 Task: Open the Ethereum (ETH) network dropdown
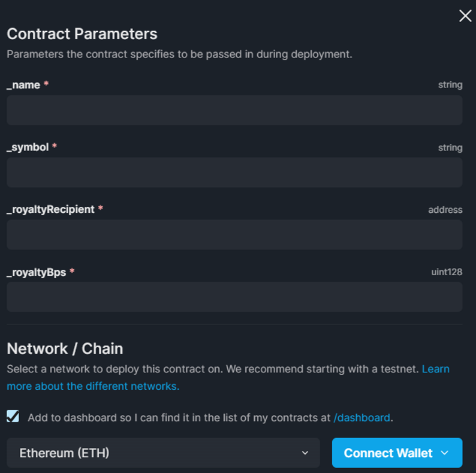point(164,453)
